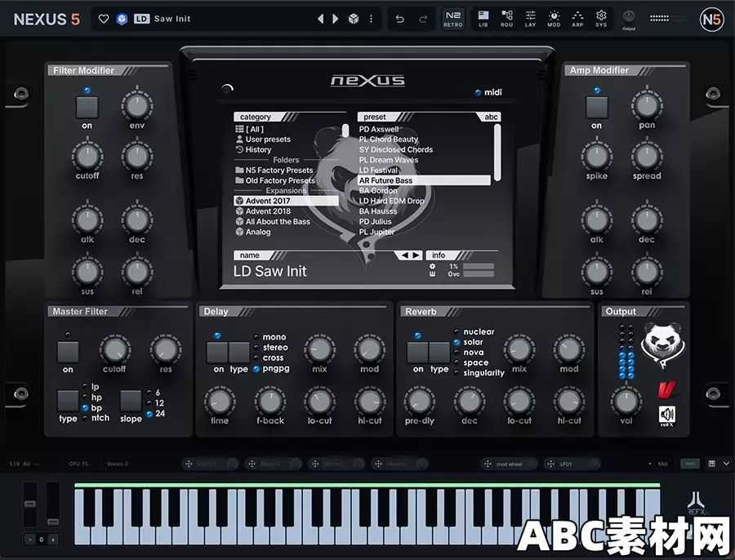
Task: Toggle the Filter Modifier on button
Action: (87, 106)
